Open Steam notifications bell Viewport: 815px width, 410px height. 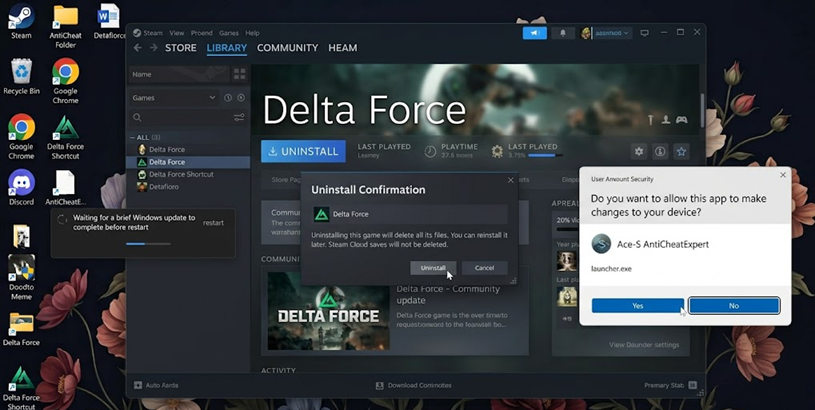click(x=562, y=33)
